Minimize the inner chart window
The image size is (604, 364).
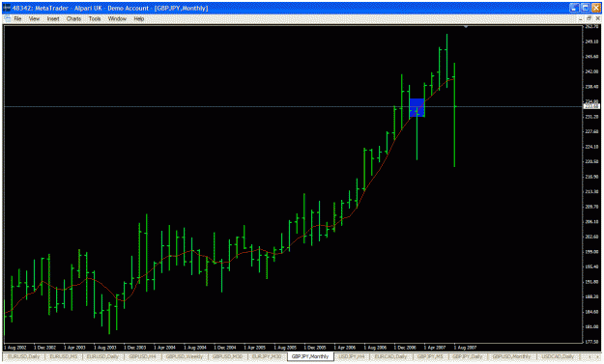tap(581, 18)
